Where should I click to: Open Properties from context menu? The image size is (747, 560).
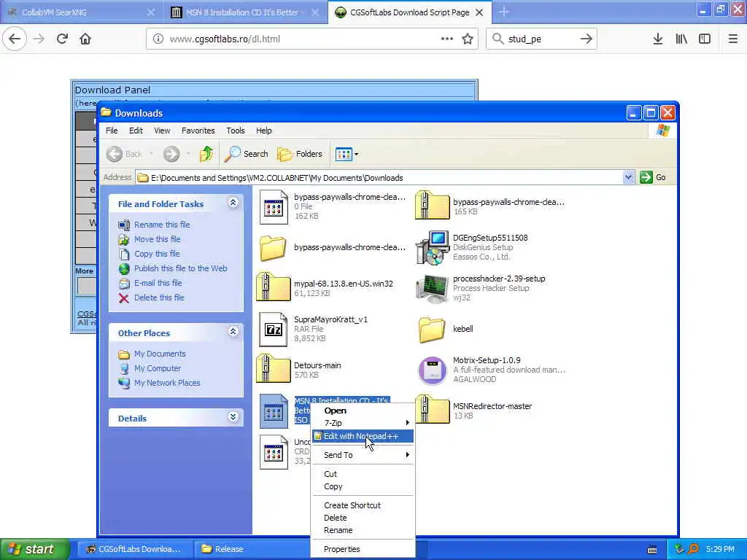pos(363,549)
